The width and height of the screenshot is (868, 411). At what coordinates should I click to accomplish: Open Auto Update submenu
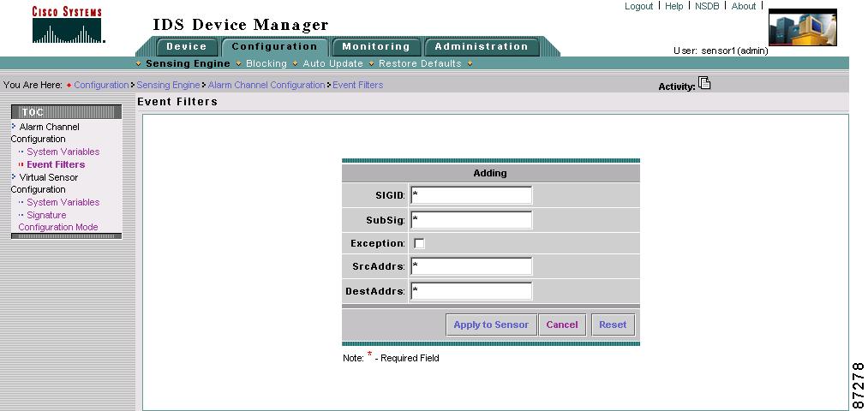tap(332, 63)
